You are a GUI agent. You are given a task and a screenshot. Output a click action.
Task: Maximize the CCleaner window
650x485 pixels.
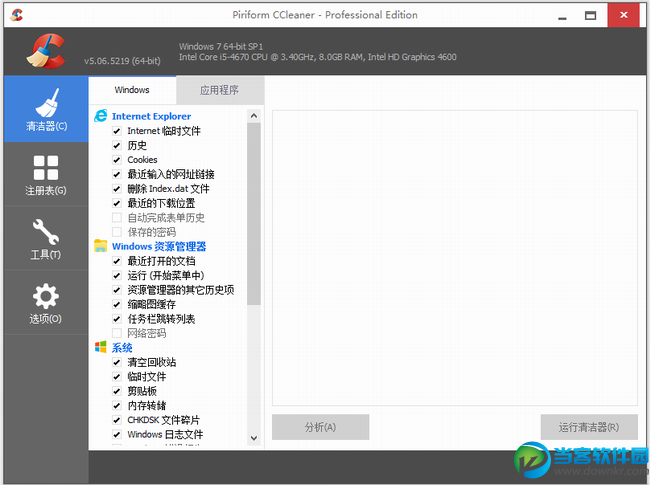(x=590, y=16)
